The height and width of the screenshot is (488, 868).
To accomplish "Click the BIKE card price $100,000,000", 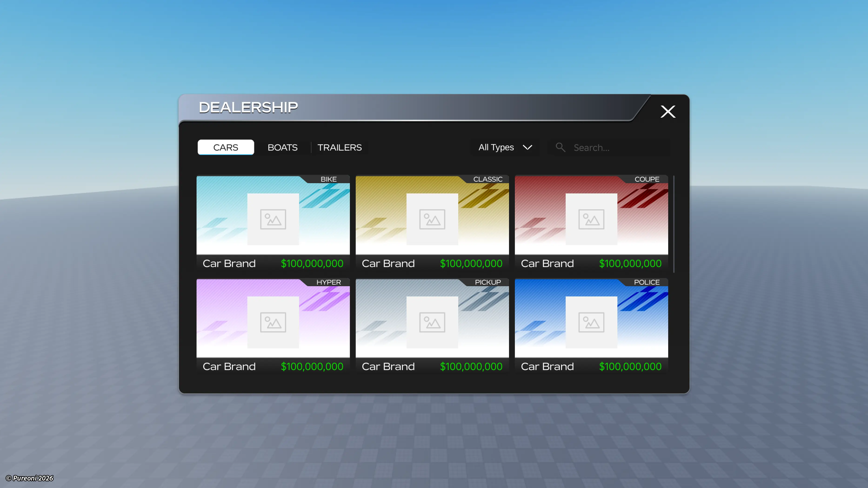I will tap(312, 264).
